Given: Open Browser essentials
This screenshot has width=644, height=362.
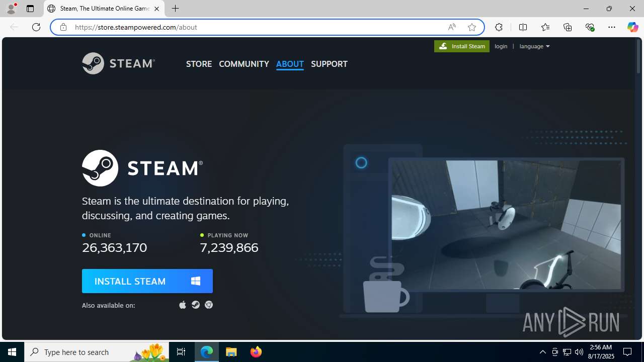Looking at the screenshot, I should click(590, 27).
